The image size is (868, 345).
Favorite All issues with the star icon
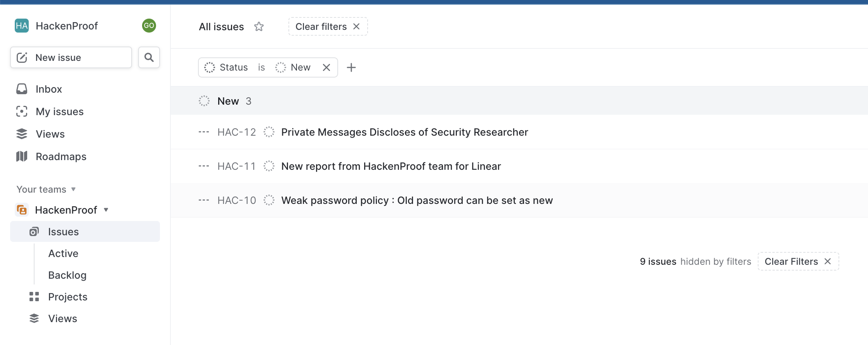tap(259, 27)
